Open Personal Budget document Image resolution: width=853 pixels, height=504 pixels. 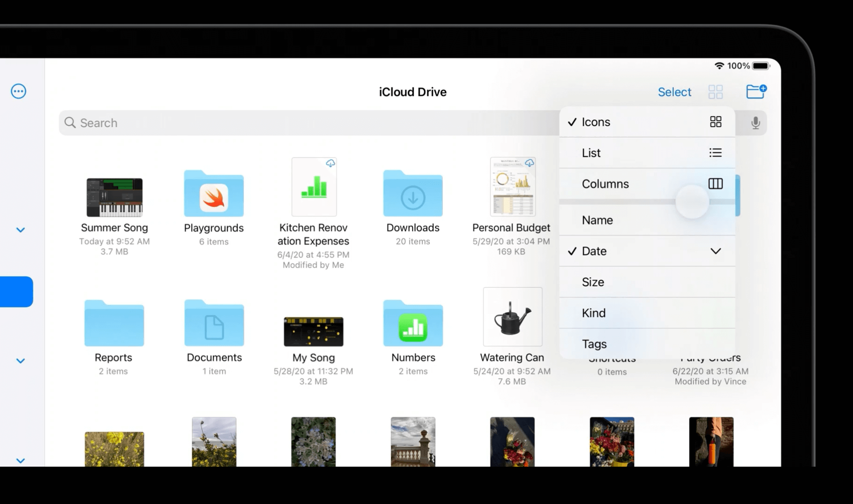coord(512,187)
